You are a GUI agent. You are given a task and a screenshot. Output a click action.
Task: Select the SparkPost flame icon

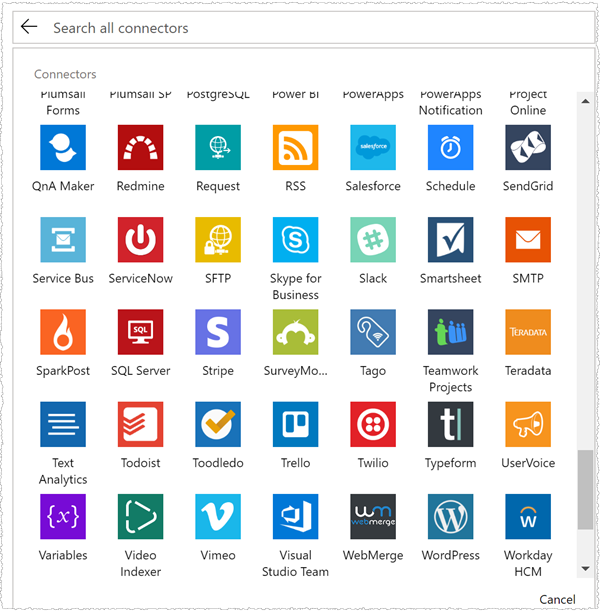(x=63, y=332)
